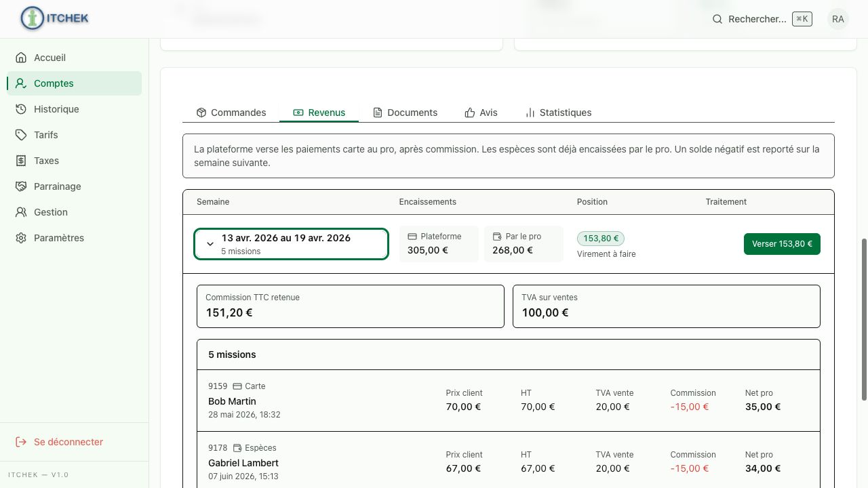The width and height of the screenshot is (868, 488).
Task: Click Se déconnecter
Action: 75,442
